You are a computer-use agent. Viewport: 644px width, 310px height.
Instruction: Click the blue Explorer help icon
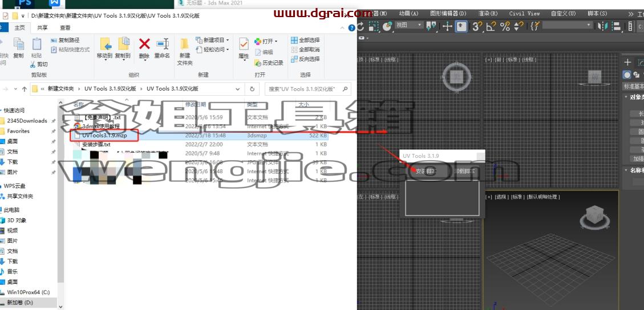[351, 28]
